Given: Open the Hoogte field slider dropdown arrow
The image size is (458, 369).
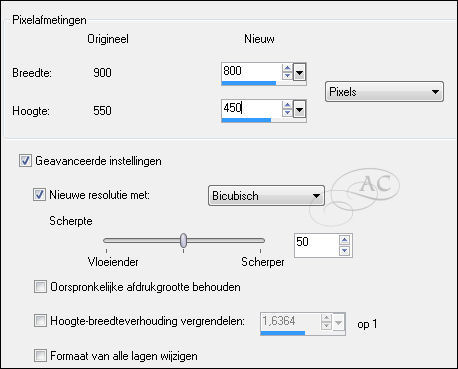Looking at the screenshot, I should click(x=299, y=109).
